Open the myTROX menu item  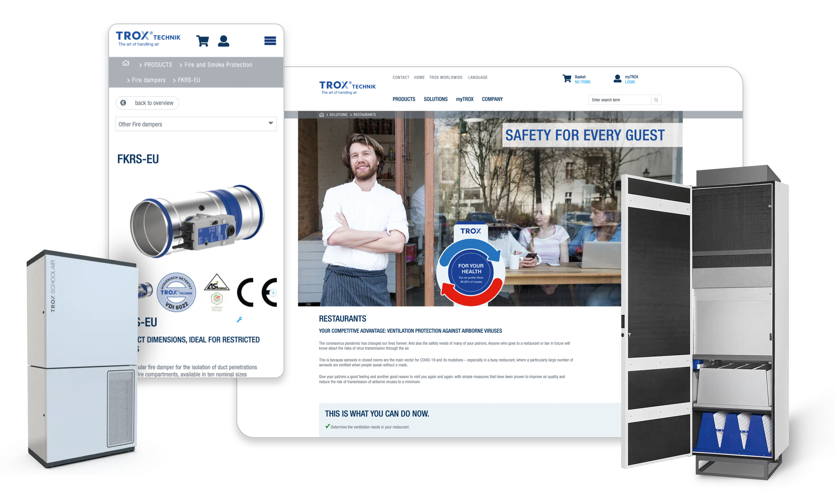click(x=465, y=99)
